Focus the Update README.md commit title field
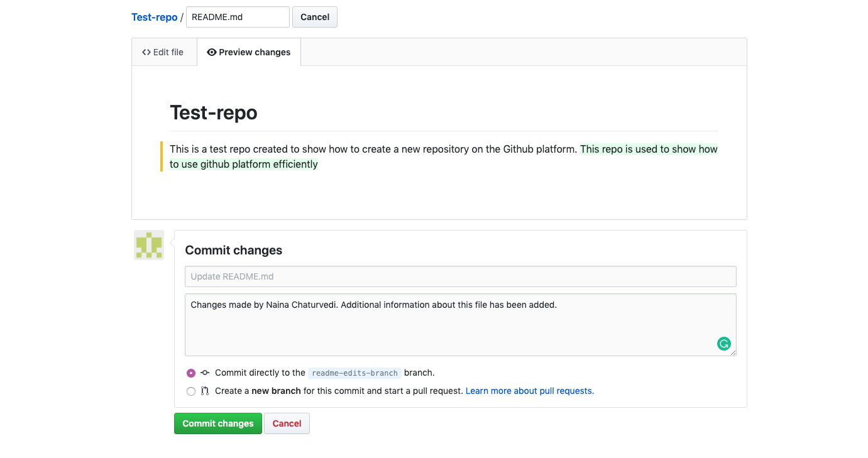 tap(461, 276)
